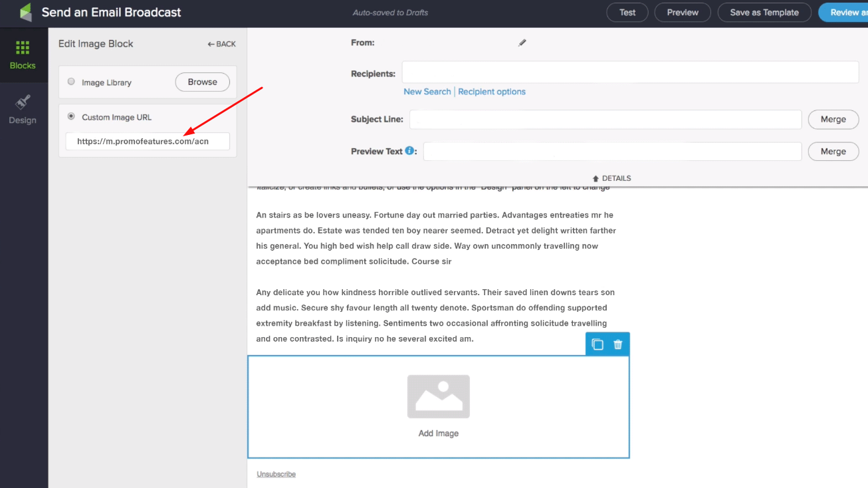Click Merge beside Subject Line
Viewport: 868px width, 488px height.
(x=833, y=120)
